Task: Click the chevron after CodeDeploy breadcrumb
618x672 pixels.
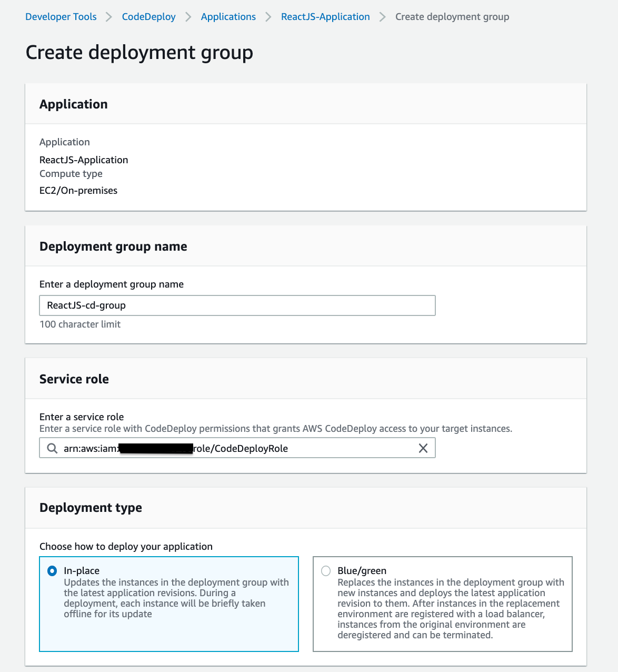Action: [188, 17]
